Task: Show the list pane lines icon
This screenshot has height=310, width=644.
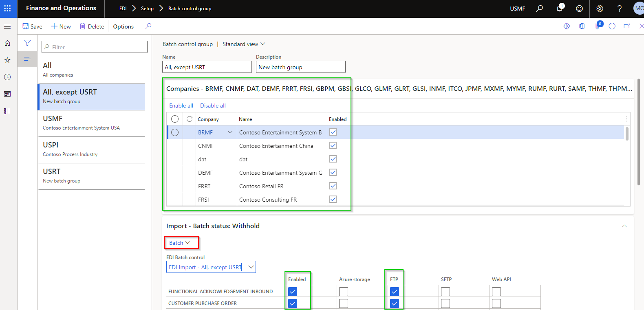Action: click(27, 59)
